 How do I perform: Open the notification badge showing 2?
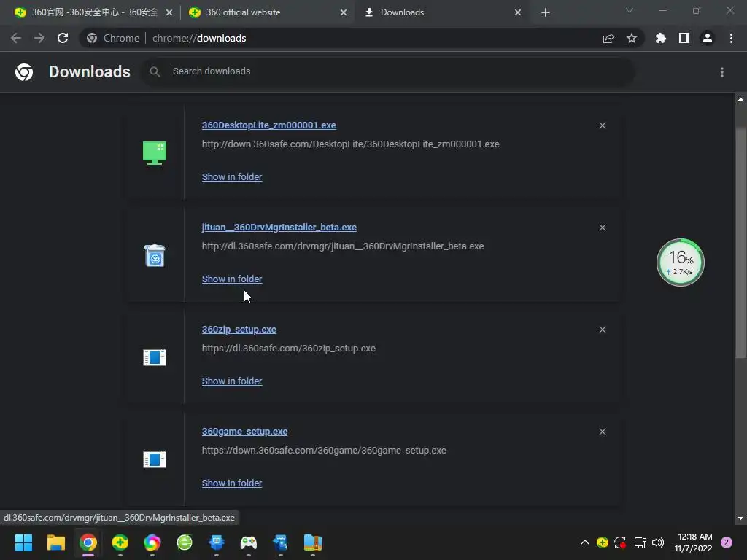(727, 542)
